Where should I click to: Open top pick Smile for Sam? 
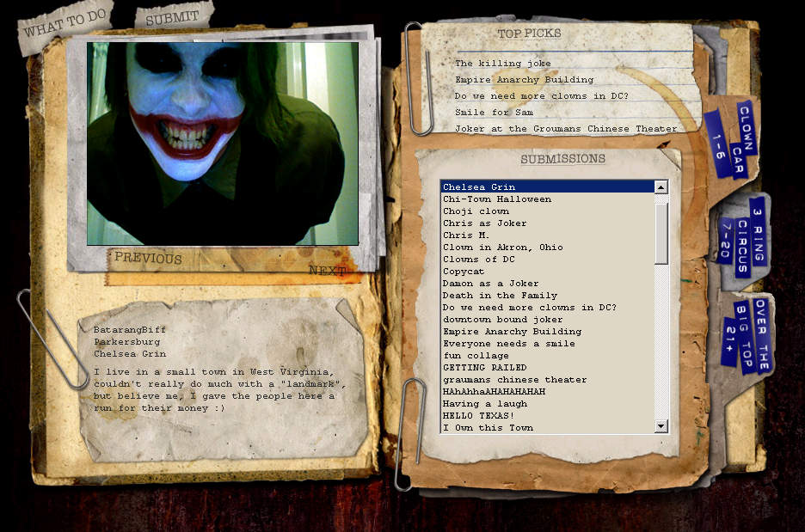494,112
